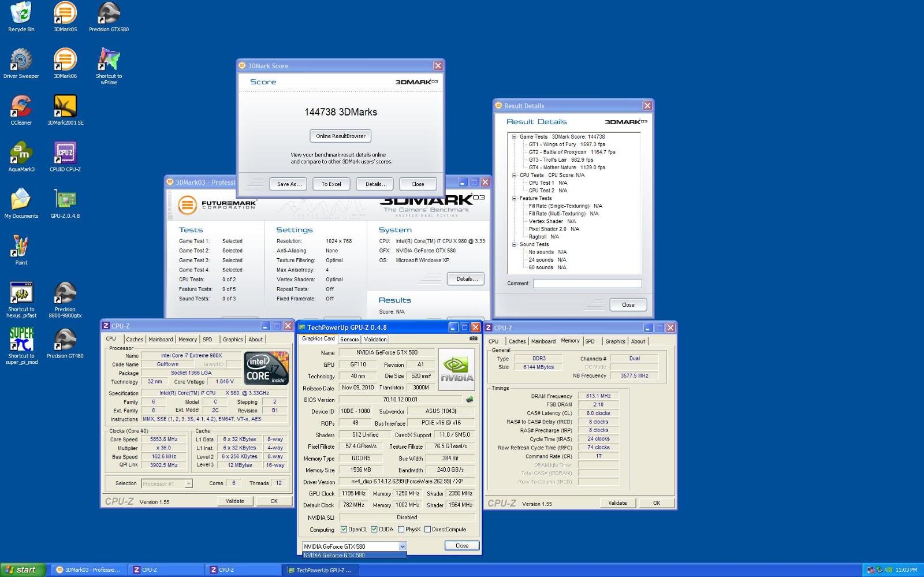Viewport: 924px width, 577px height.
Task: Click System Details... button in 3DMark03
Action: click(466, 279)
